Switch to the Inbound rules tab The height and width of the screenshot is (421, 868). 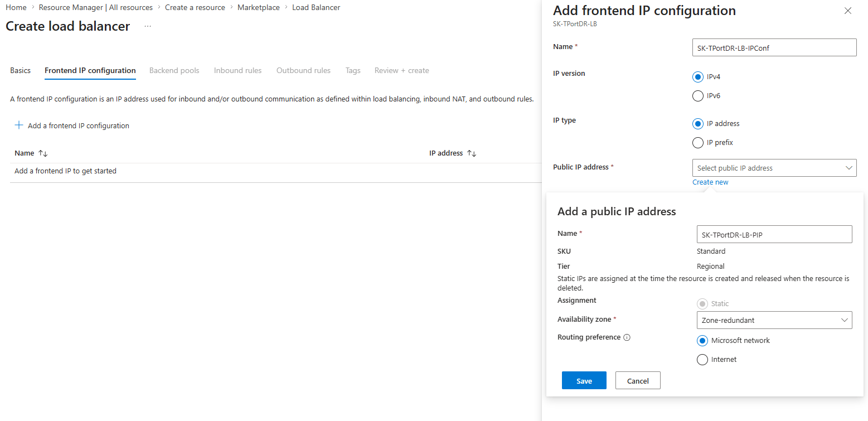click(x=238, y=71)
